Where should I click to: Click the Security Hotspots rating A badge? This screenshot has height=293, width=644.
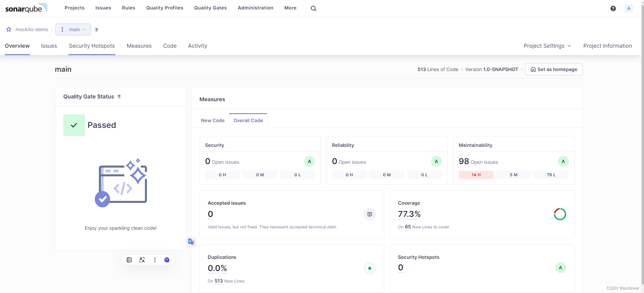coord(561,268)
